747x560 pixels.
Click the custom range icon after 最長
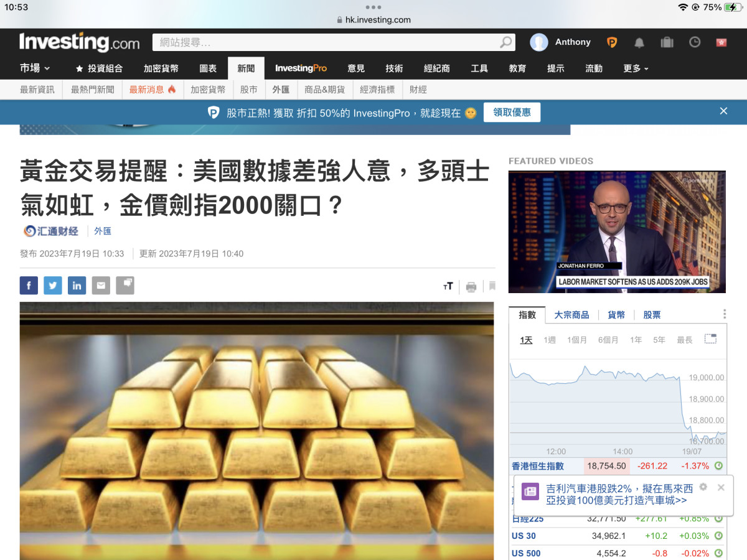(710, 339)
